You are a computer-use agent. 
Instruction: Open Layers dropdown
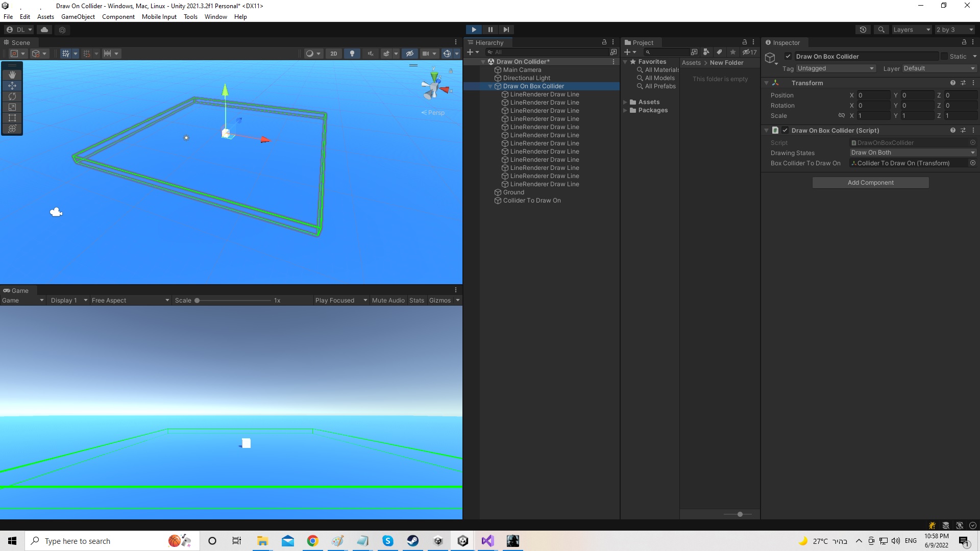(912, 30)
